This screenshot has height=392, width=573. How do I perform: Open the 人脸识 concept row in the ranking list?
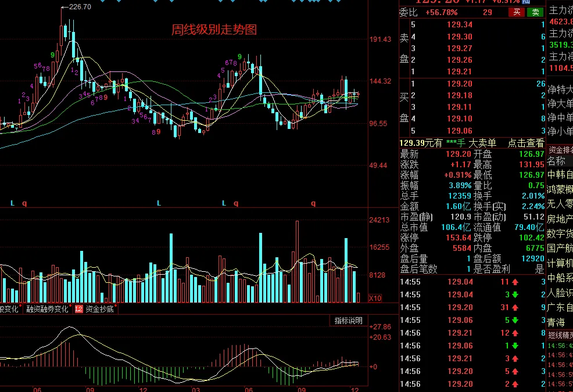pyautogui.click(x=560, y=293)
